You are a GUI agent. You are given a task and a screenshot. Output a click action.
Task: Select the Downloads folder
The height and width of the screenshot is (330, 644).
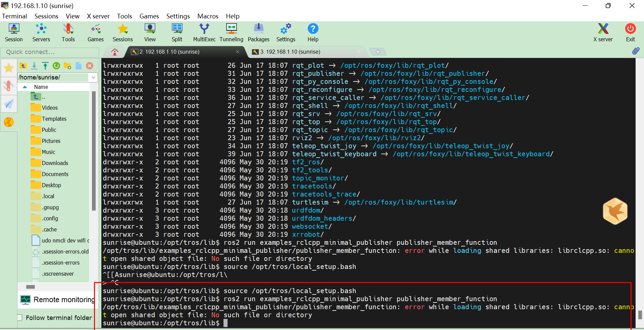[x=49, y=163]
